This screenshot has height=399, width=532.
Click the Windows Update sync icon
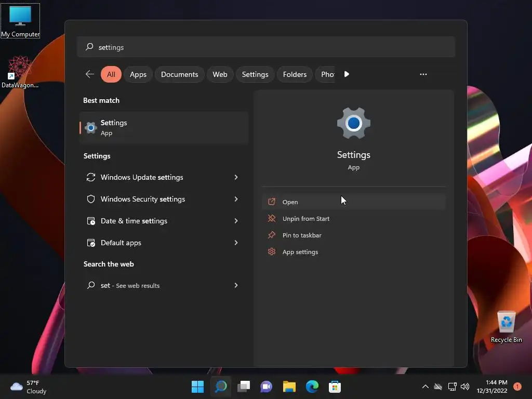pos(91,177)
